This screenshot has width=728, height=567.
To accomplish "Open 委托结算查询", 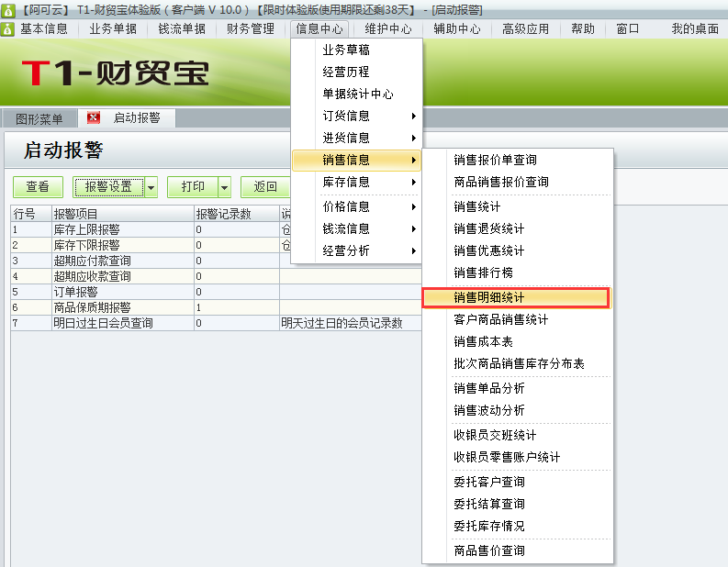I will coord(517,504).
